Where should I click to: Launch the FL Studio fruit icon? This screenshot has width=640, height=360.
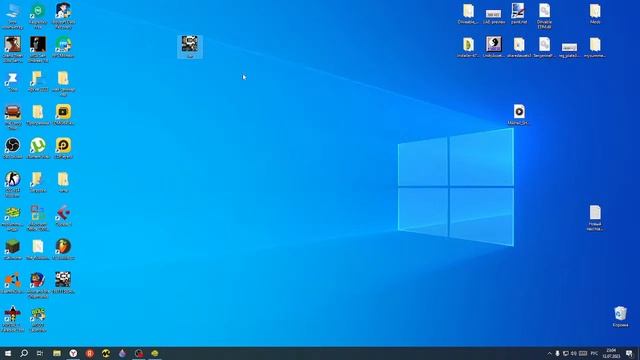click(63, 249)
